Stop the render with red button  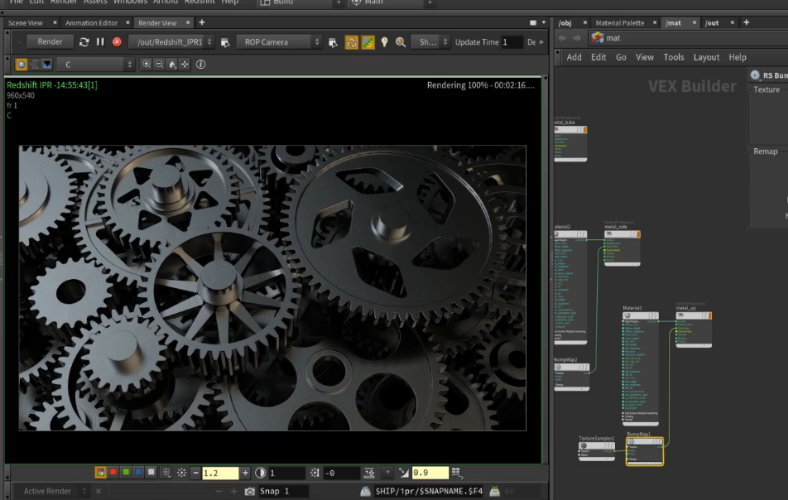(x=117, y=42)
